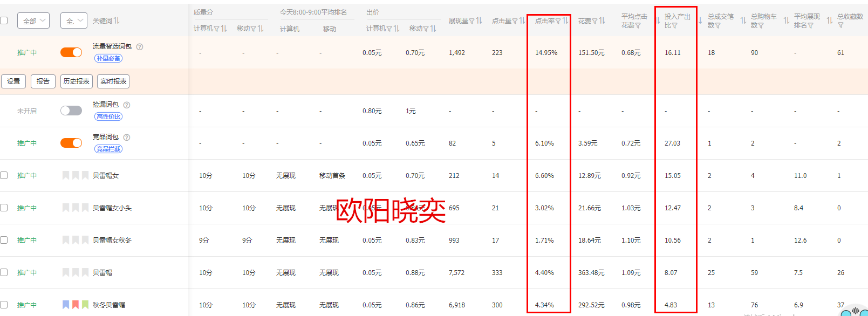Click the red bookmark flag on 秋冬贝雷帽
868x316 pixels.
[76, 305]
